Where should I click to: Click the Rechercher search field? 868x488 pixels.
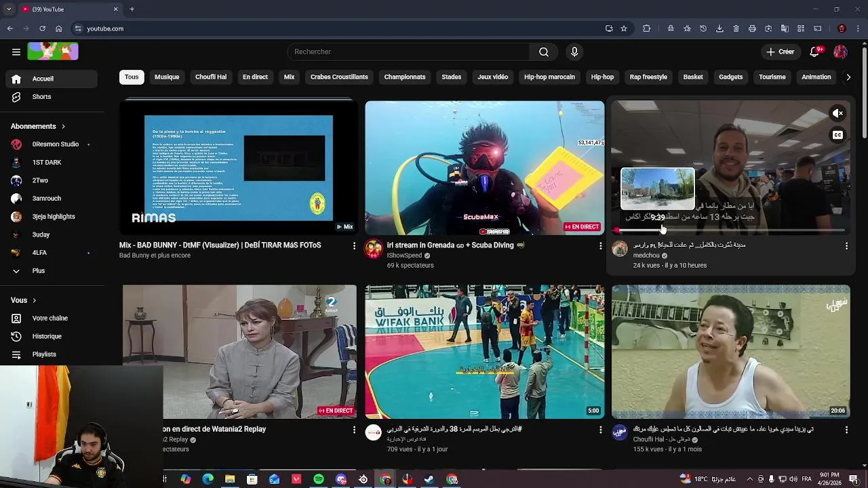tap(408, 52)
